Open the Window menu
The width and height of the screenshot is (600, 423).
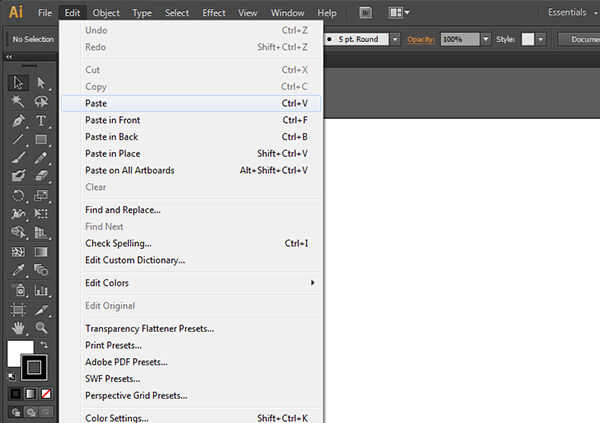point(287,13)
